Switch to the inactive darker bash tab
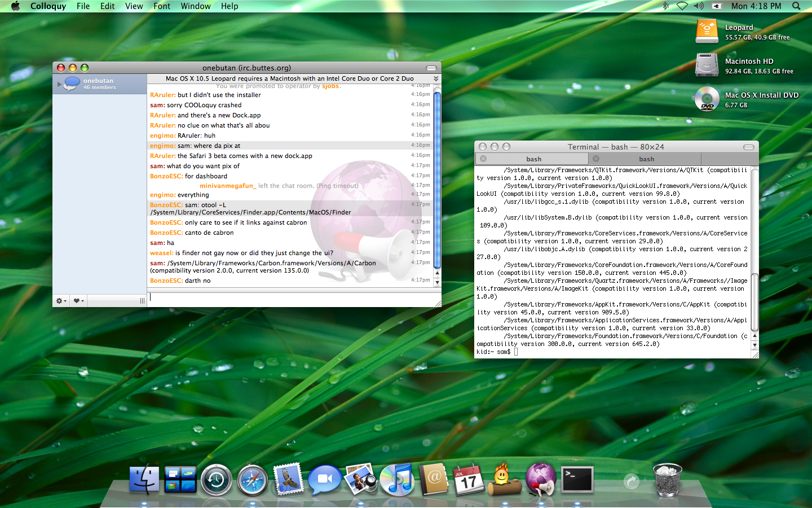Viewport: 812px width, 508px height. (647, 159)
